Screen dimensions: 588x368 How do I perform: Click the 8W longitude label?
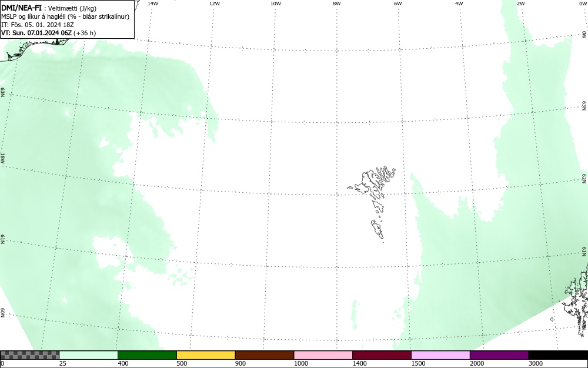pos(337,4)
